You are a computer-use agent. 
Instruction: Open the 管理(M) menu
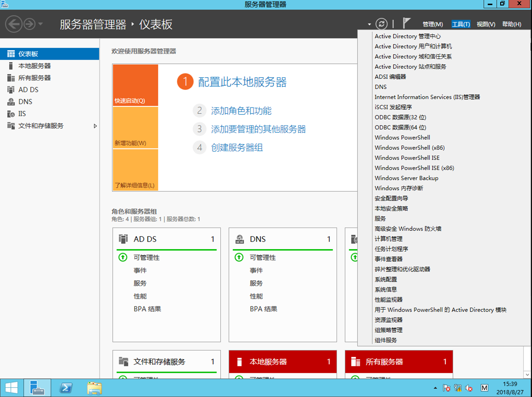click(433, 24)
